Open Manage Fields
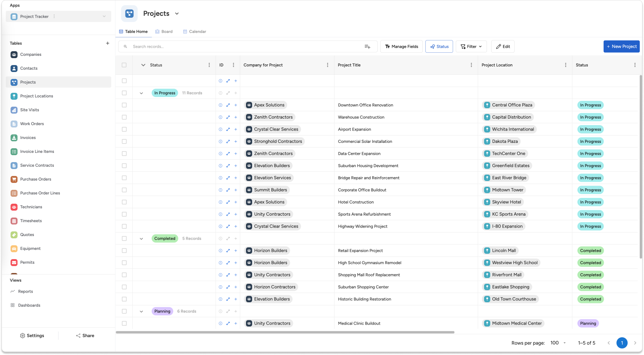The height and width of the screenshot is (355, 644). [x=401, y=47]
